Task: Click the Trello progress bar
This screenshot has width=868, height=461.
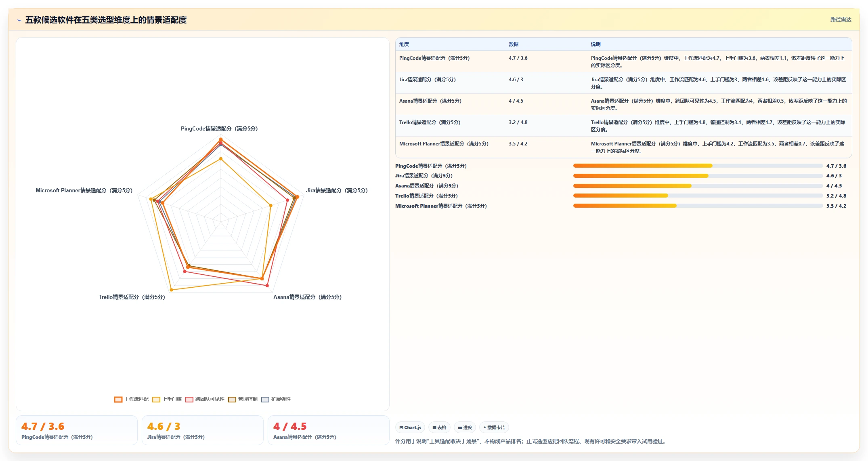Action: [698, 196]
